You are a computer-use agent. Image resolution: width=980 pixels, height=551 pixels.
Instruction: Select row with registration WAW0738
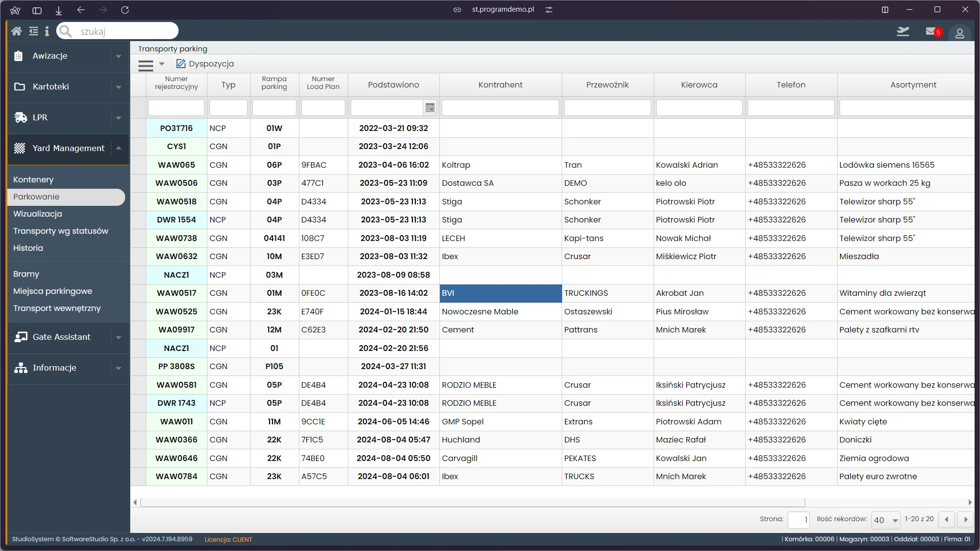coord(176,238)
